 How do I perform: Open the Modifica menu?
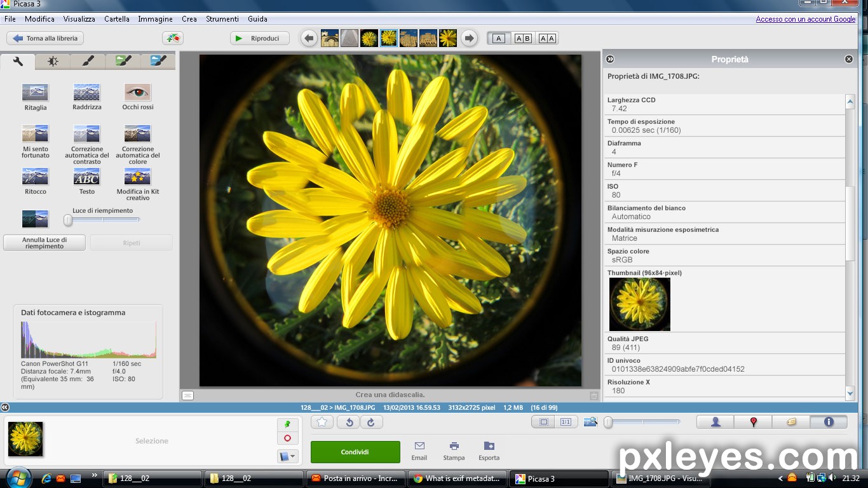[x=39, y=19]
